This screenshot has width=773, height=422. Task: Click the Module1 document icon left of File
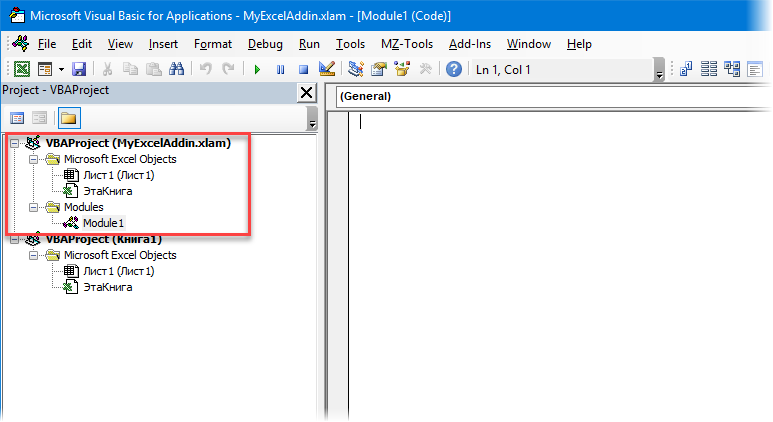tap(21, 43)
